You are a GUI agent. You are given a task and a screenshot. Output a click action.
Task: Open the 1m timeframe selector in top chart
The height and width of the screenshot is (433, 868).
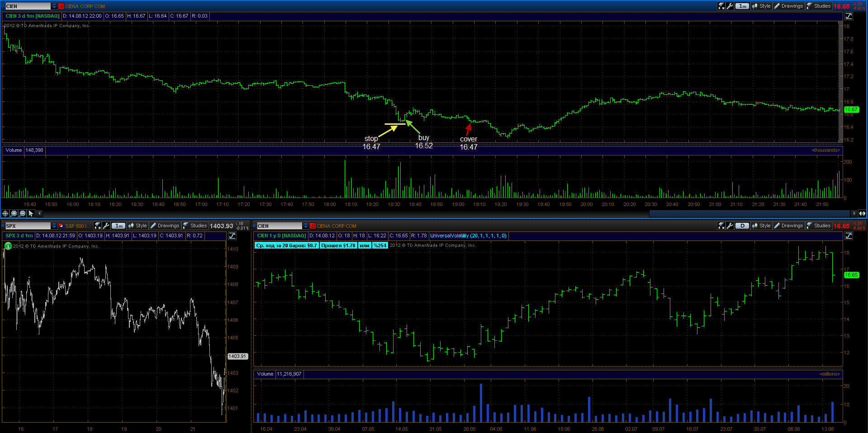(x=742, y=6)
